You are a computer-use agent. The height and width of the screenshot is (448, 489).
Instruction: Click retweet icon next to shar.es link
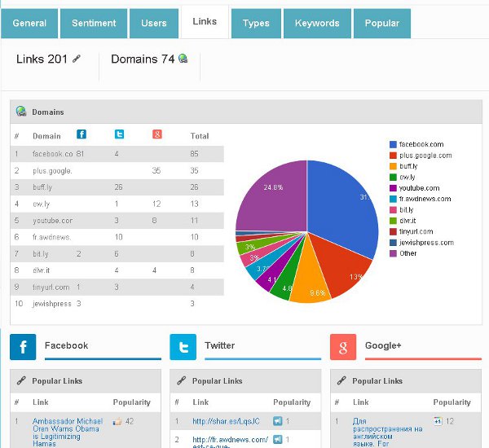277,421
